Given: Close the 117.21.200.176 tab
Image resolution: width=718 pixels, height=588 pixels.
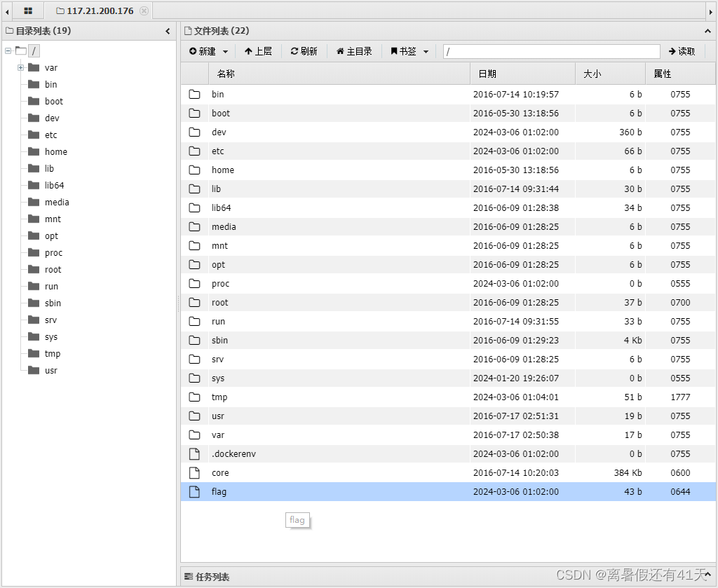Looking at the screenshot, I should point(144,11).
